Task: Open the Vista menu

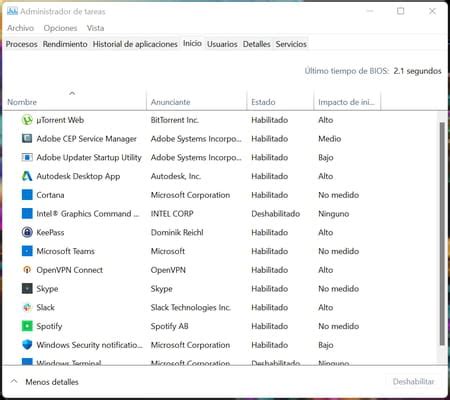Action: pos(95,28)
